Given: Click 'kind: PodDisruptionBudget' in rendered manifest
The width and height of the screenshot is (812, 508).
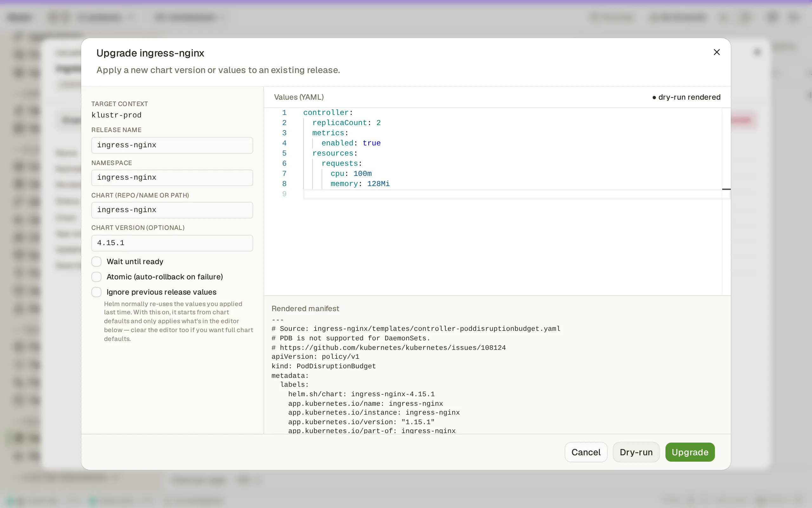Looking at the screenshot, I should tap(324, 366).
